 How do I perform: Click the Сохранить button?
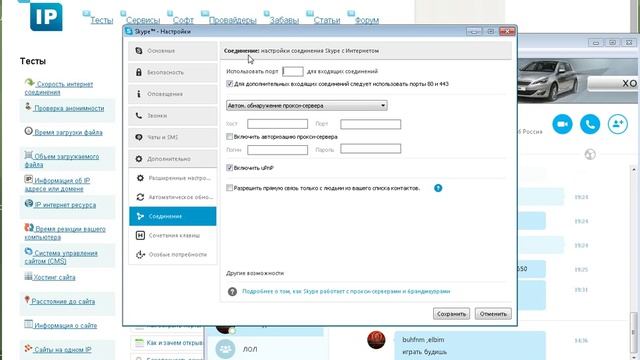tap(451, 314)
